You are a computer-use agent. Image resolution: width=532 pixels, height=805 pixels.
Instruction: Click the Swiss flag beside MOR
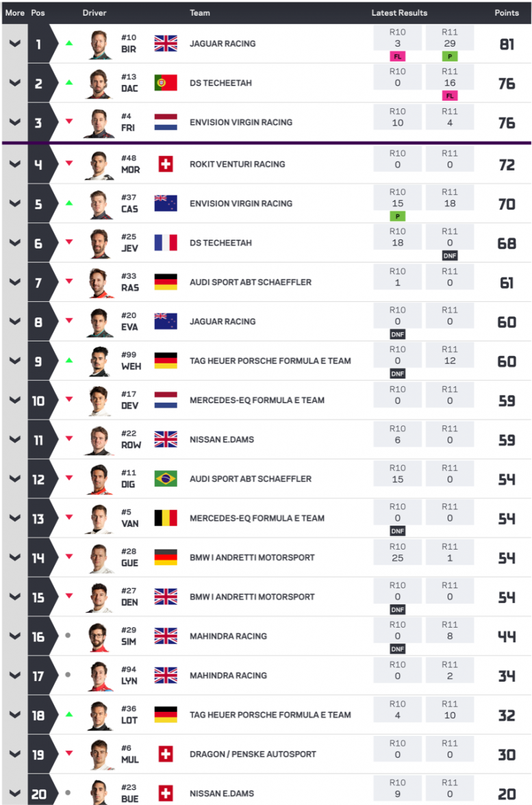click(x=166, y=164)
